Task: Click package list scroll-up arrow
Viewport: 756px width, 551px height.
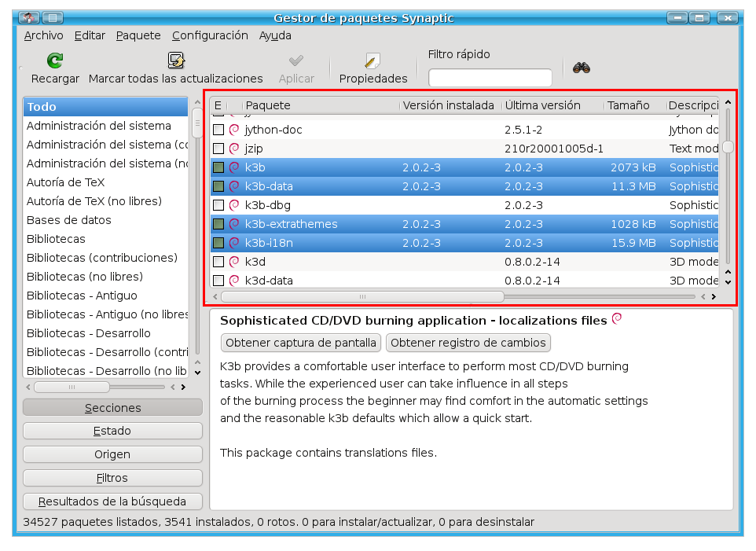Action: pos(728,102)
